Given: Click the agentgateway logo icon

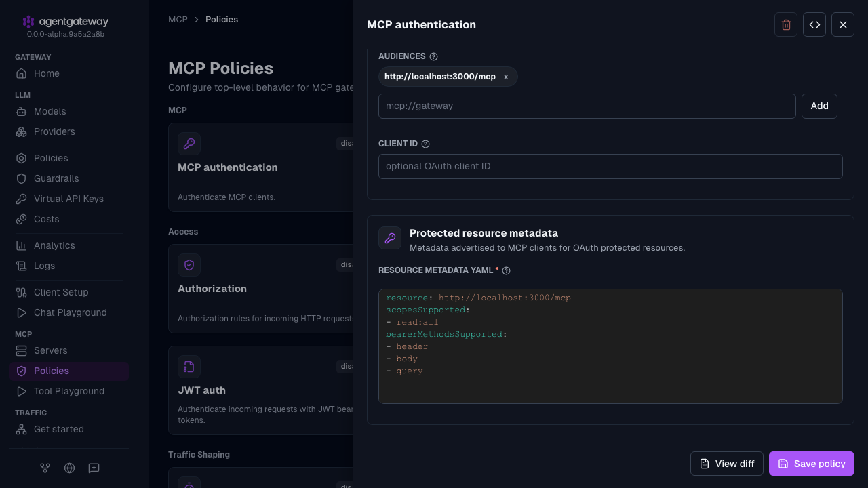Looking at the screenshot, I should point(28,22).
